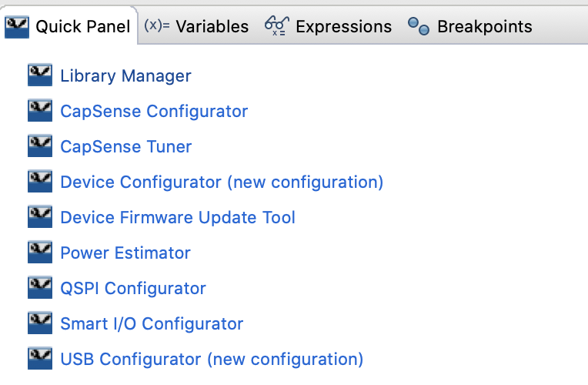Launch the Library Manager link

point(125,75)
